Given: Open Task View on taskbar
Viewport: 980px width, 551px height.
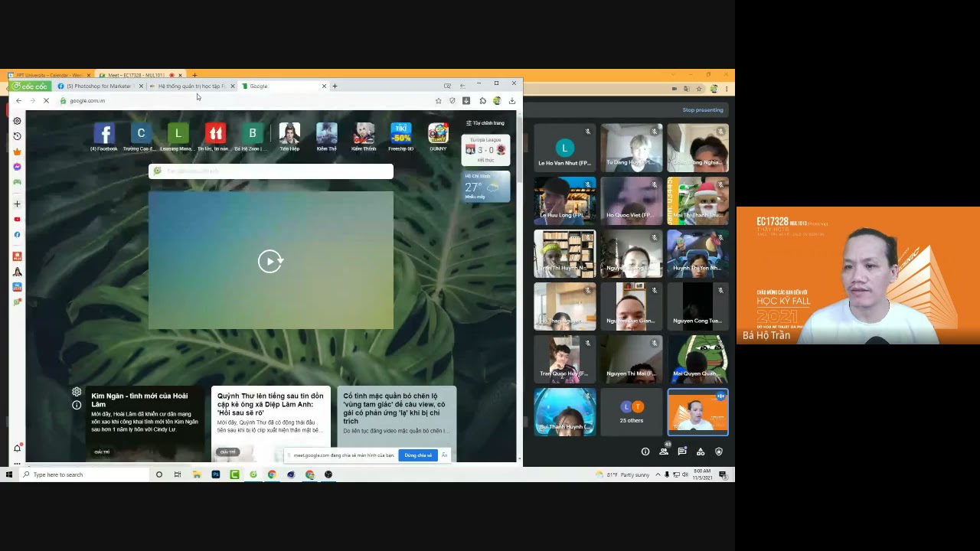Looking at the screenshot, I should (178, 474).
